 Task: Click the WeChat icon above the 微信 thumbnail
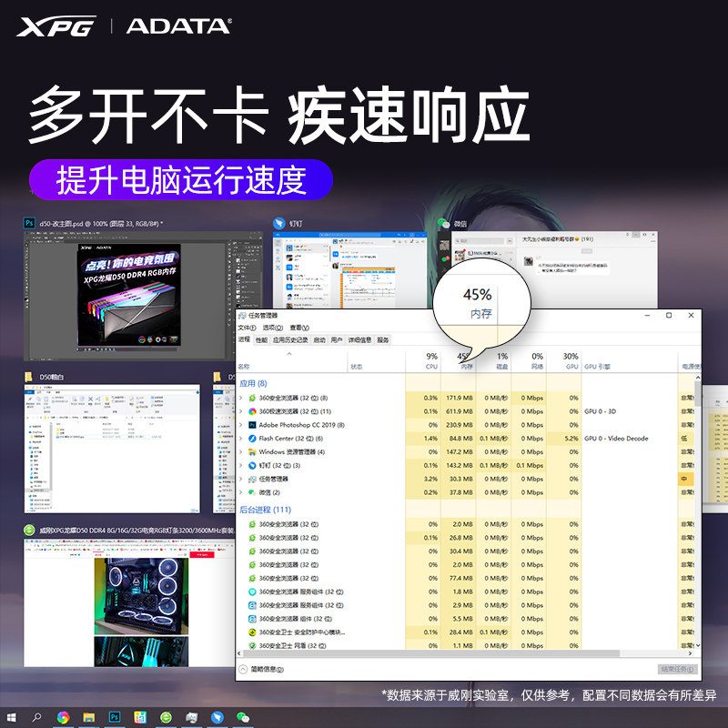[x=443, y=223]
